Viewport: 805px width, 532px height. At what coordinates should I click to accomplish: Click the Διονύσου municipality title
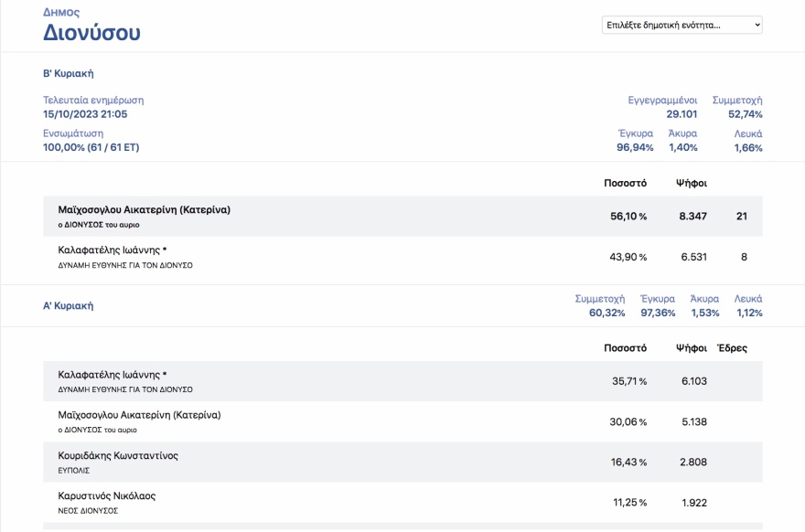[x=91, y=34]
